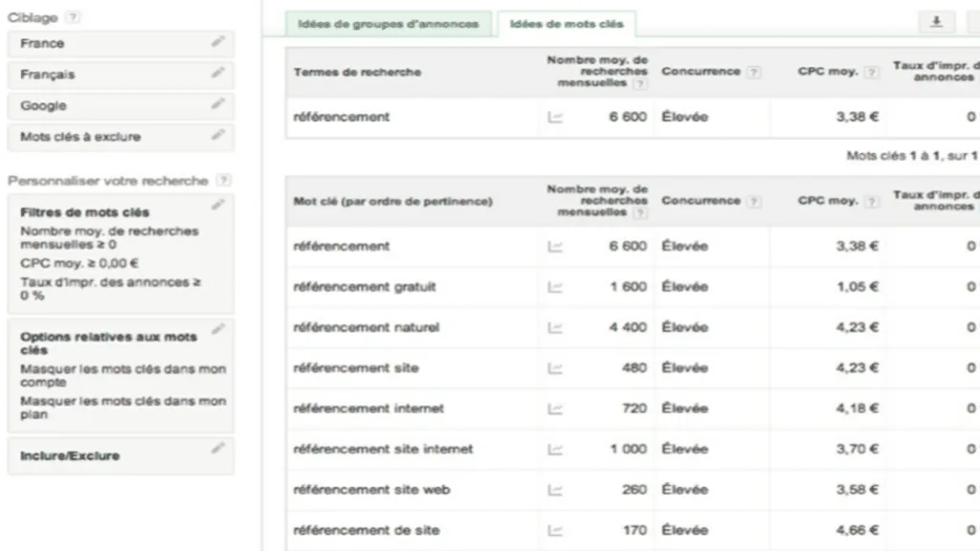The height and width of the screenshot is (551, 980).
Task: Open the France targeting setting
Action: pos(121,44)
